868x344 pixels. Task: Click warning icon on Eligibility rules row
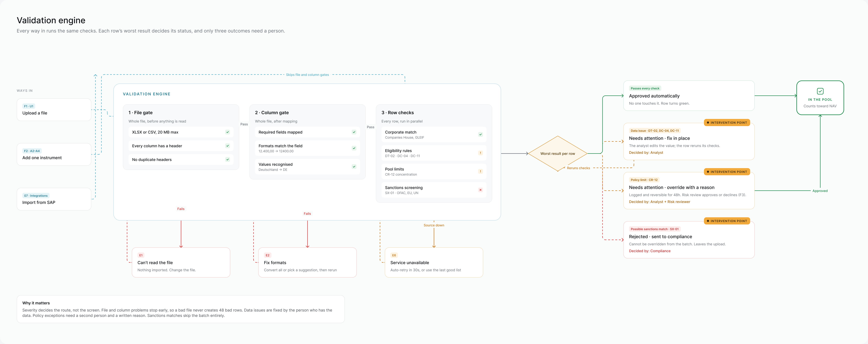pyautogui.click(x=481, y=153)
